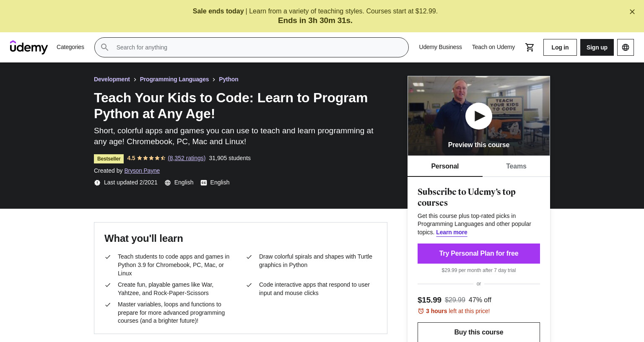
Task: Click the struck-through $29.99 price
Action: [x=455, y=300]
